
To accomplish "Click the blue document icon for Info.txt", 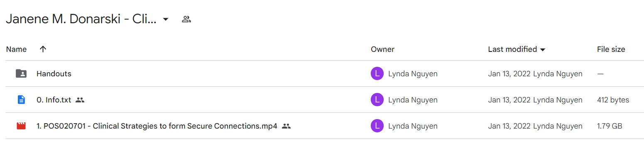I will click(21, 100).
